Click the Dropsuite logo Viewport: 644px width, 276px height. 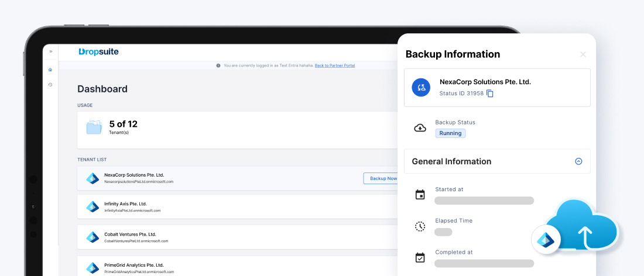coord(98,51)
